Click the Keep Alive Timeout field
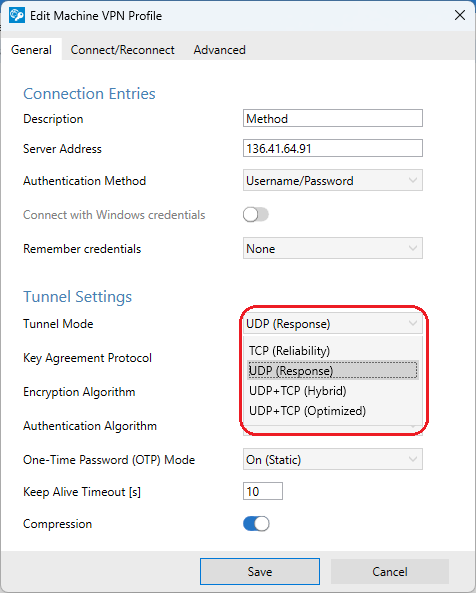The width and height of the screenshot is (476, 593). pyautogui.click(x=263, y=491)
